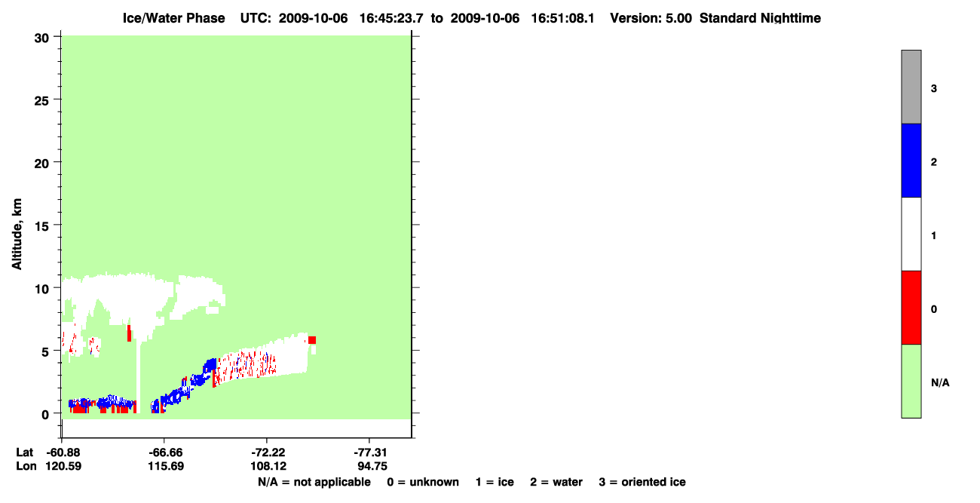Click the 'Standard Nighttime' text
The height and width of the screenshot is (503, 980).
(760, 18)
